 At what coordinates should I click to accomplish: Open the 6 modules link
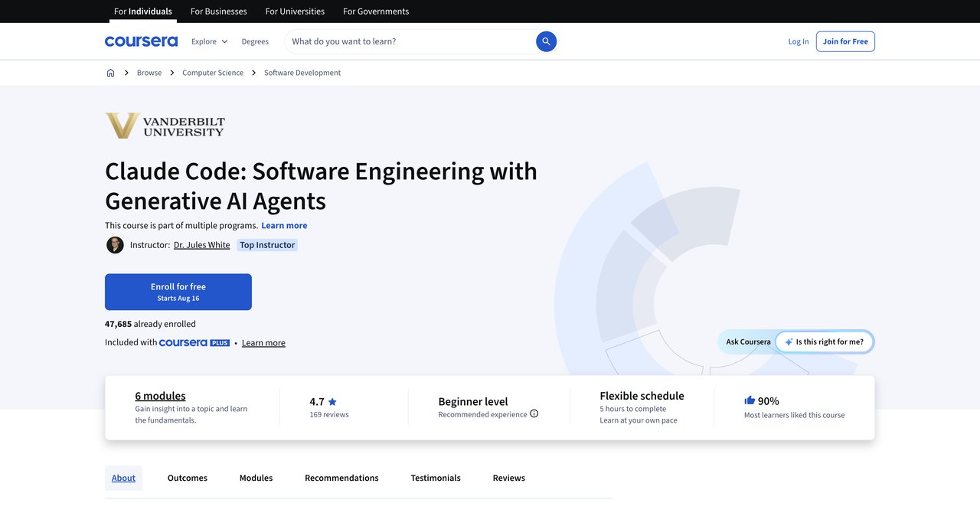pyautogui.click(x=160, y=396)
